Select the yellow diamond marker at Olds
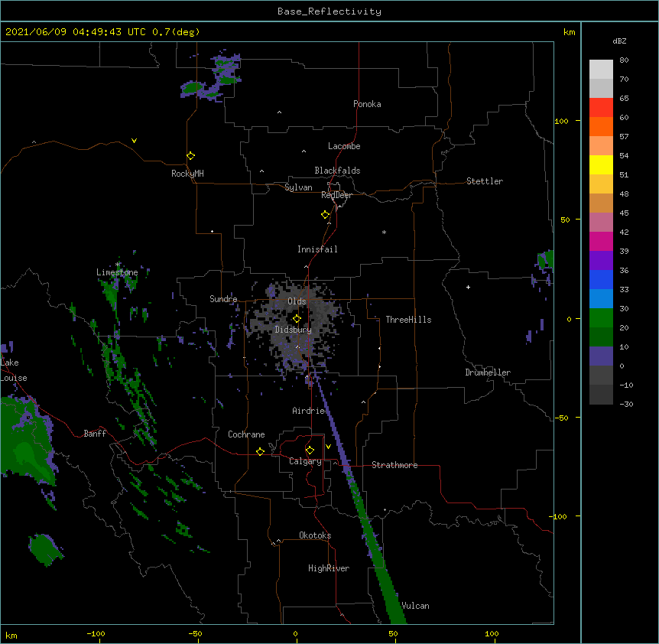Viewport: 659px width, 644px height. 297,319
